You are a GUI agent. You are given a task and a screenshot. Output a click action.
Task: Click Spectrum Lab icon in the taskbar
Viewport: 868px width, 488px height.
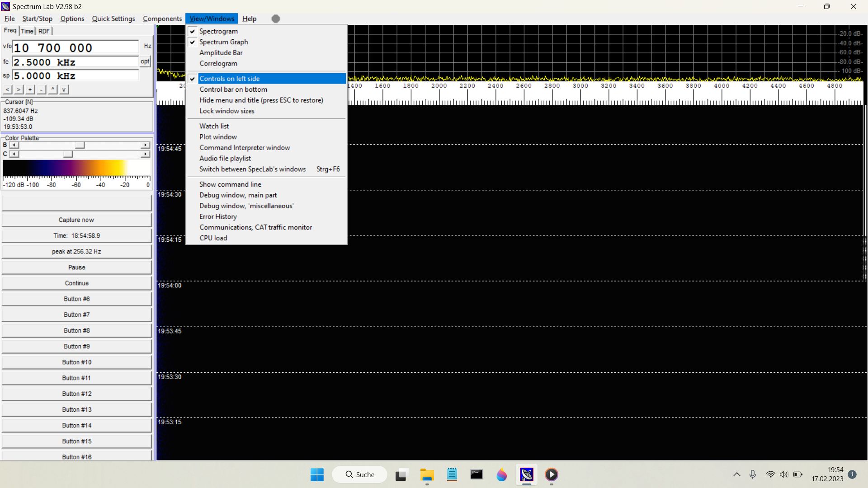(526, 474)
